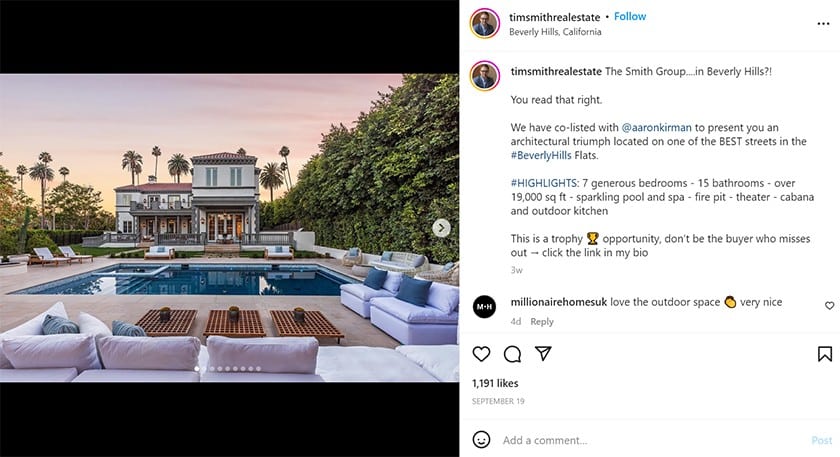840x457 pixels.
Task: Open the @aaronkirman mention link
Action: 656,128
